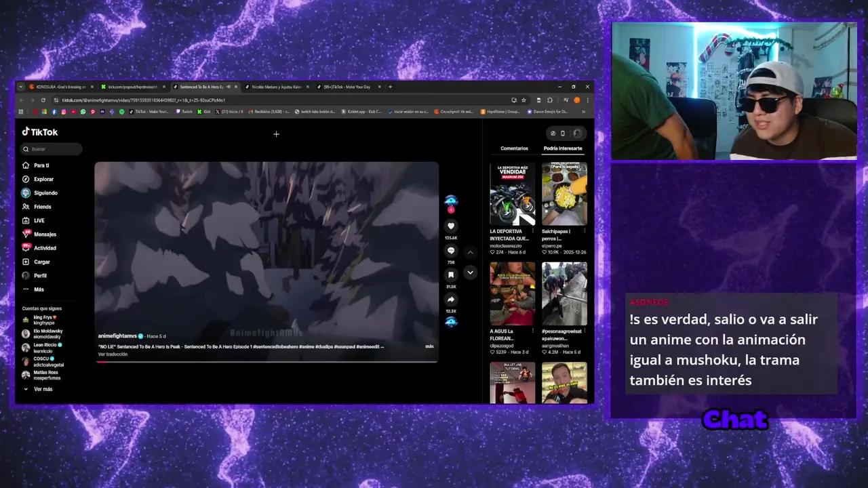Go to the next video with down arrow
Image resolution: width=868 pixels, height=488 pixels.
click(x=470, y=272)
